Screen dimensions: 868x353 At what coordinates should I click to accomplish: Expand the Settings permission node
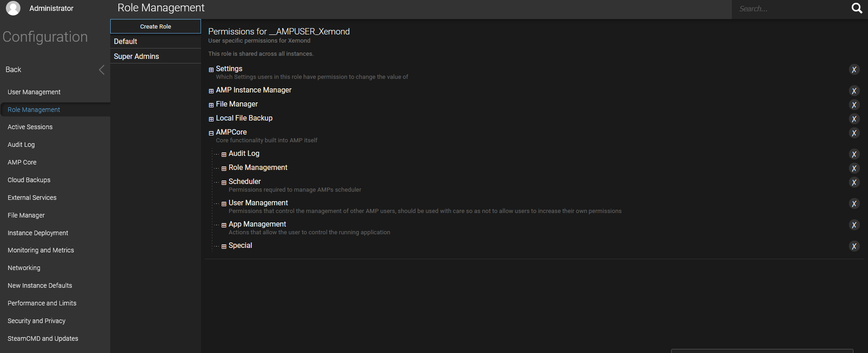pyautogui.click(x=211, y=70)
